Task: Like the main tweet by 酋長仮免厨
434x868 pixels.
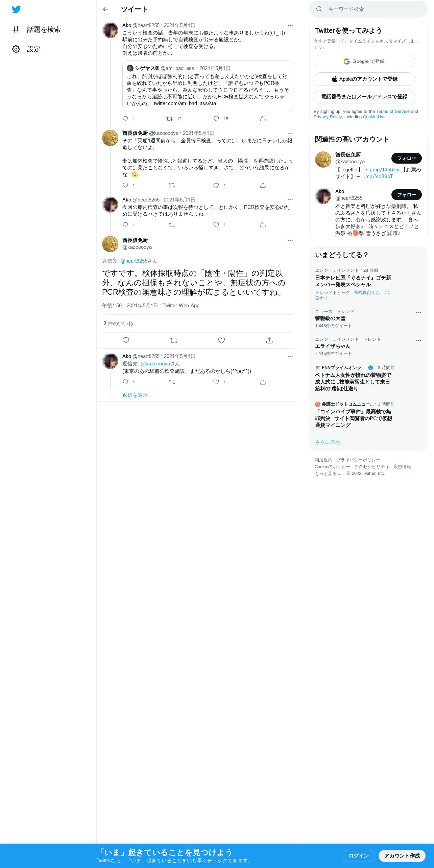Action: 221,340
